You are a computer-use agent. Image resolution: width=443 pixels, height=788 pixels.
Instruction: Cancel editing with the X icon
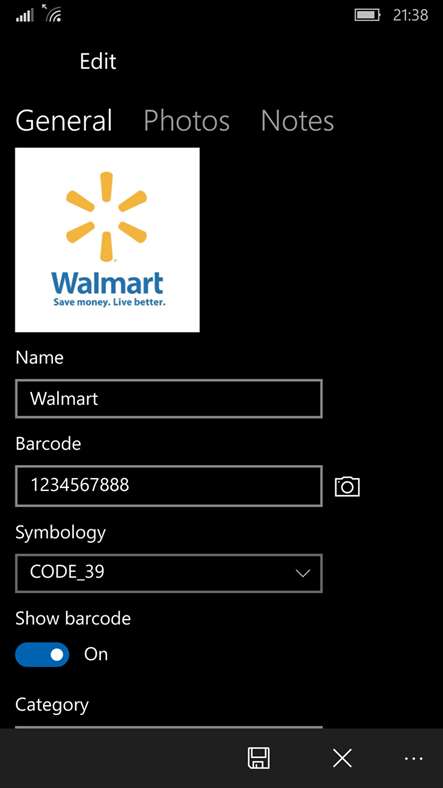(342, 758)
